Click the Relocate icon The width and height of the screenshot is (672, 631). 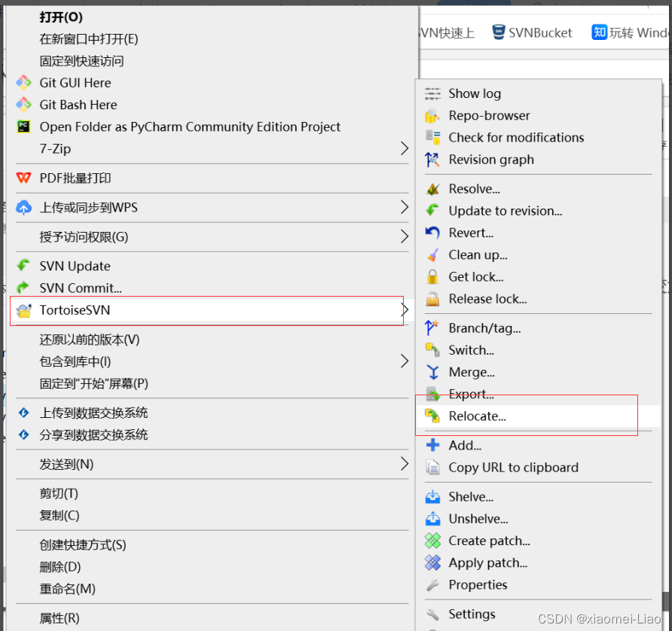(432, 416)
